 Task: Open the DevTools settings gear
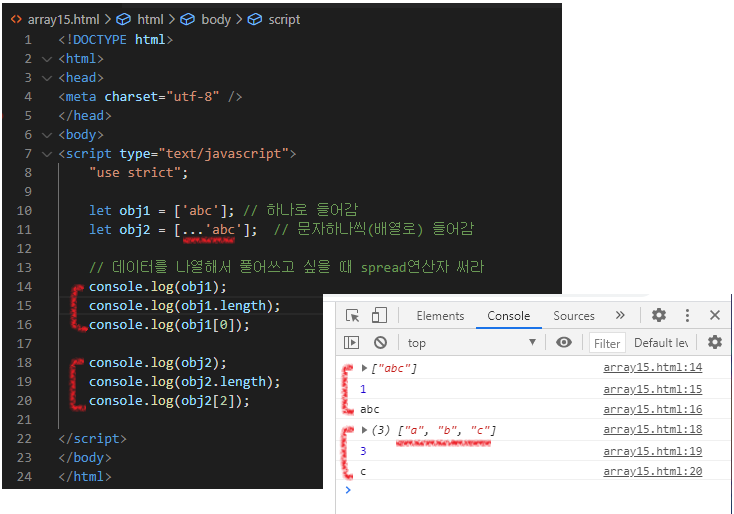tap(659, 315)
